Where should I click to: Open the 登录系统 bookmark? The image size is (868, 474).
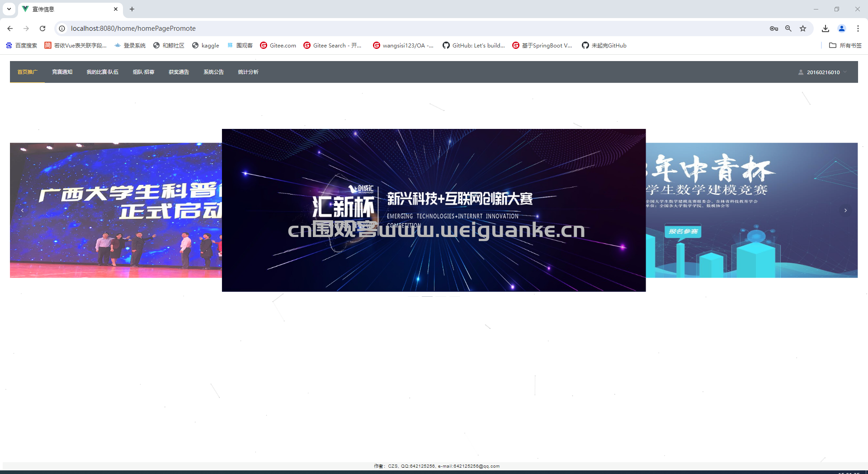[x=130, y=45]
